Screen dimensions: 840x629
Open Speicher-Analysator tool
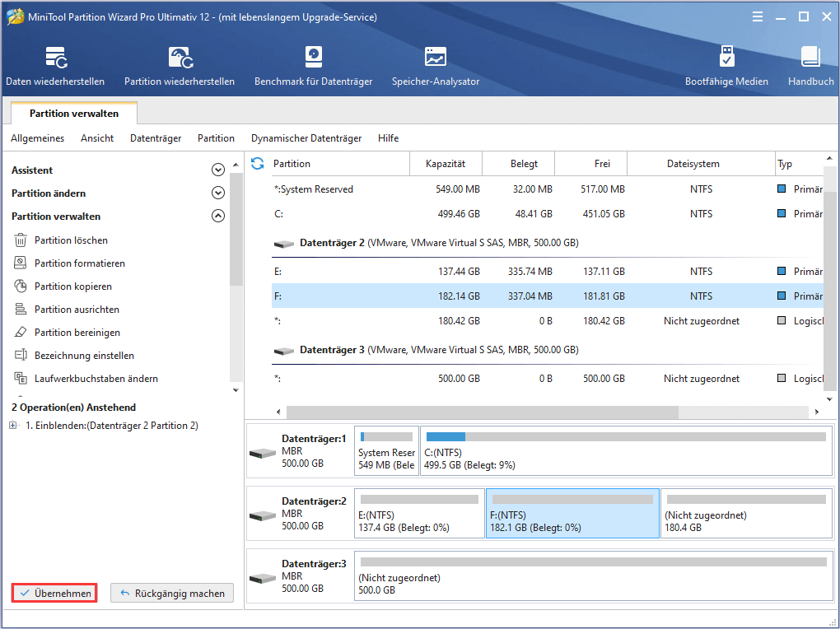tap(436, 66)
